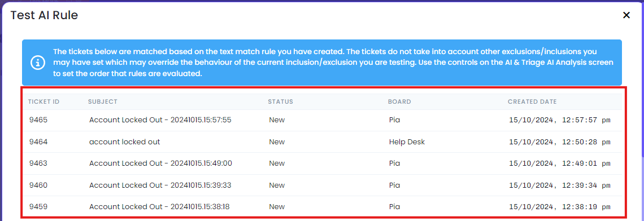Select ticket ID 9459
The width and height of the screenshot is (644, 221).
[38, 207]
